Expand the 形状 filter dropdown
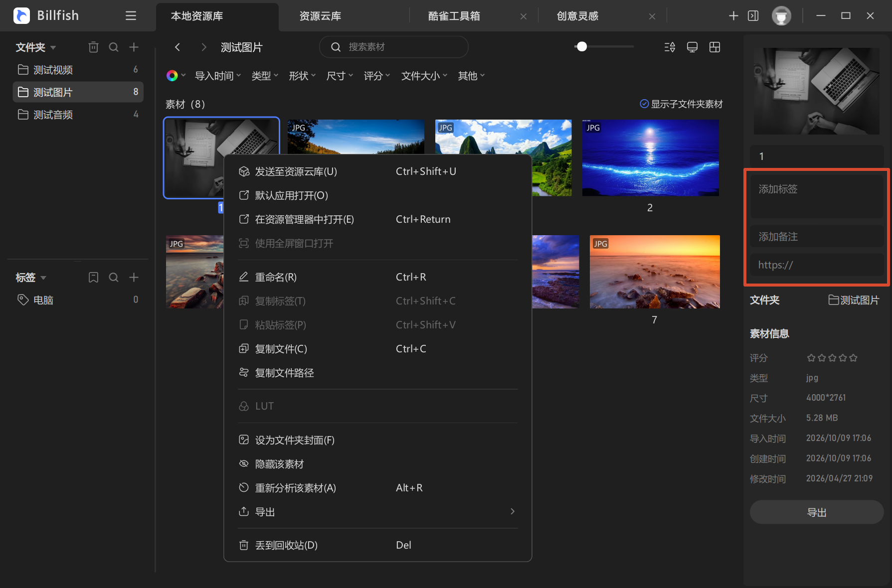Viewport: 892px width, 588px height. 302,76
